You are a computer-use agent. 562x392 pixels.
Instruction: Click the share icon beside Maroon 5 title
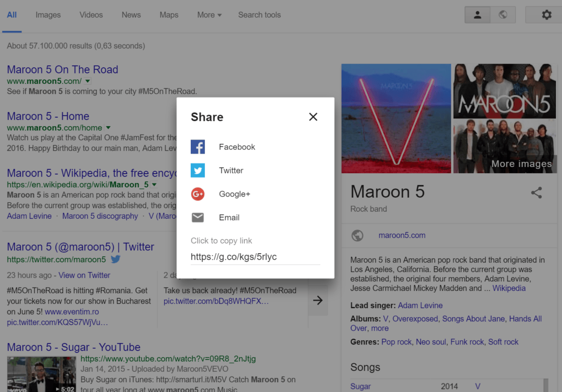click(537, 192)
